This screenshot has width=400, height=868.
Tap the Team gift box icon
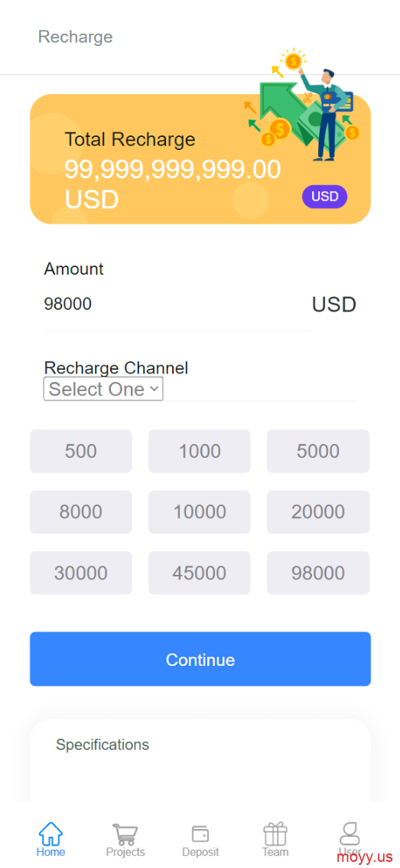tap(275, 834)
